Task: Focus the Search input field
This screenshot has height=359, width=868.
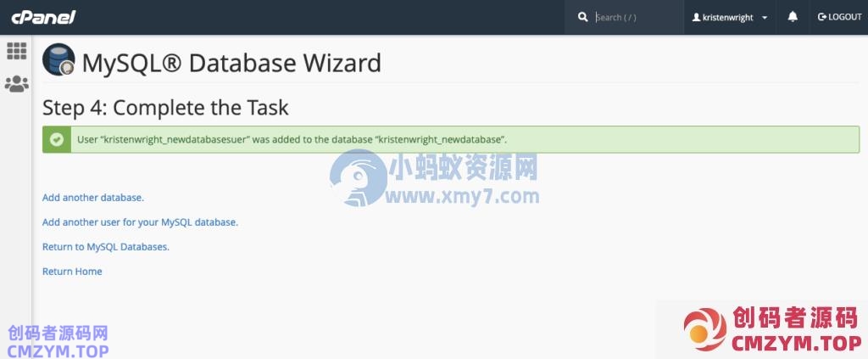Action: pos(637,17)
